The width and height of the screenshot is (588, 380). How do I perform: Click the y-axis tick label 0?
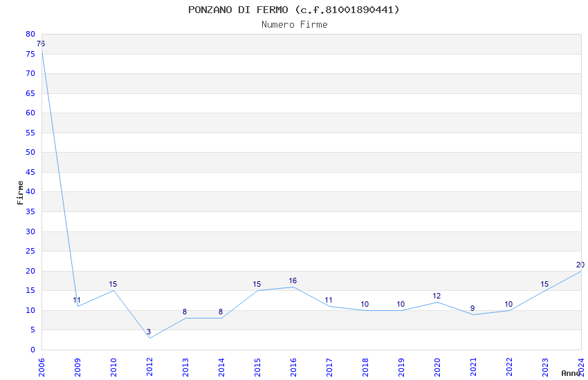(33, 350)
